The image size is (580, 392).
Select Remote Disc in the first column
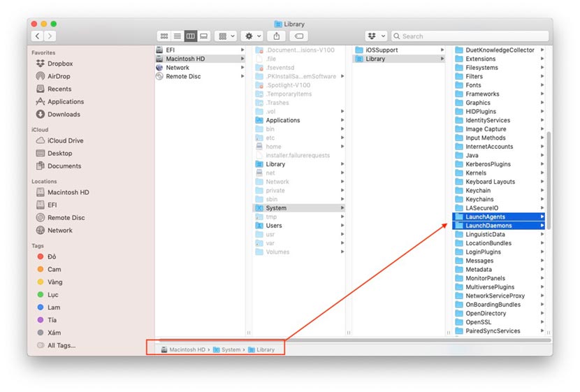click(200, 77)
